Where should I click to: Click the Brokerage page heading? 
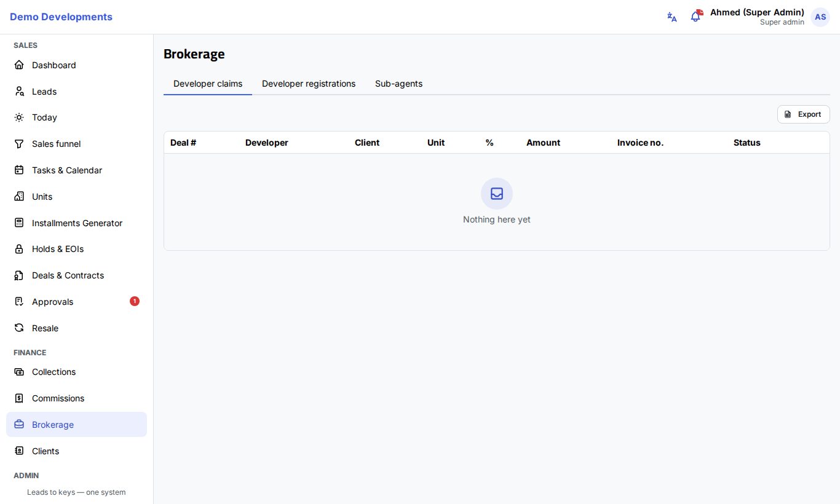(x=194, y=54)
